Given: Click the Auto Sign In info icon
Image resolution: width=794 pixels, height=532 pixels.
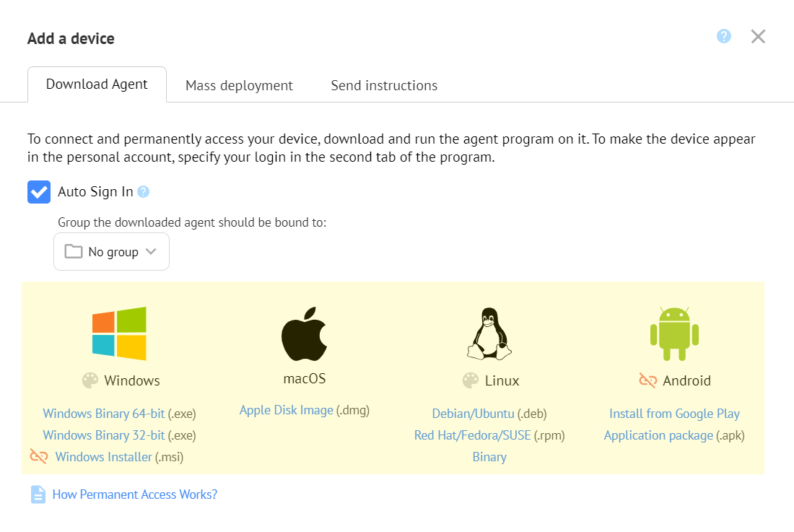Looking at the screenshot, I should pyautogui.click(x=144, y=192).
